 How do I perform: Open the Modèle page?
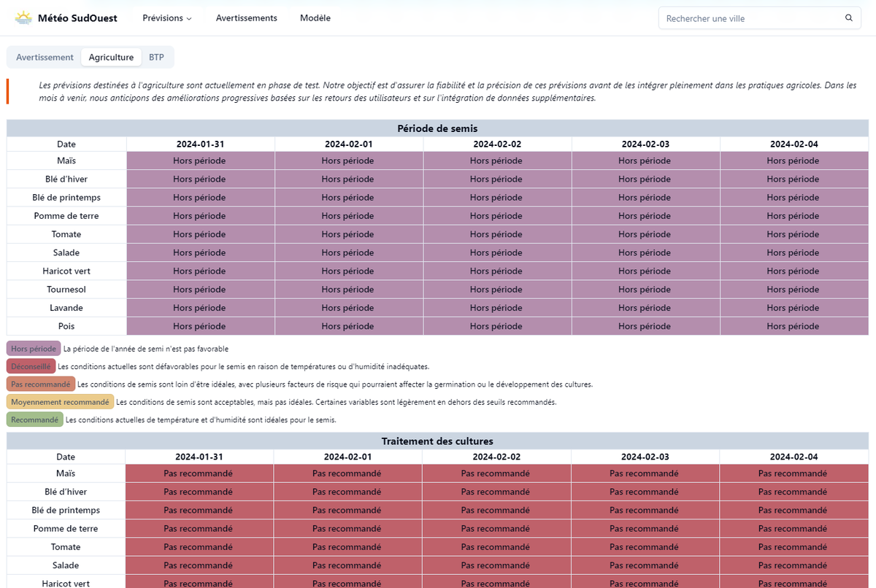[x=315, y=18]
